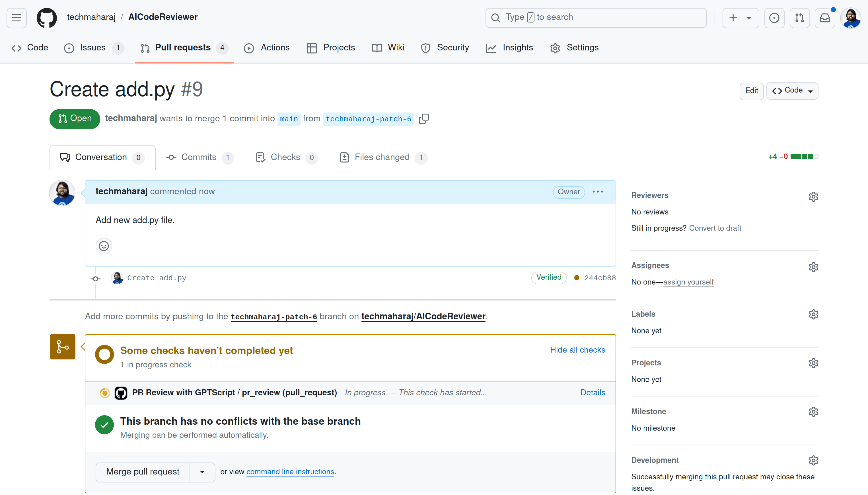Image resolution: width=868 pixels, height=495 pixels.
Task: Expand the create new dropdown caret
Action: click(x=748, y=18)
